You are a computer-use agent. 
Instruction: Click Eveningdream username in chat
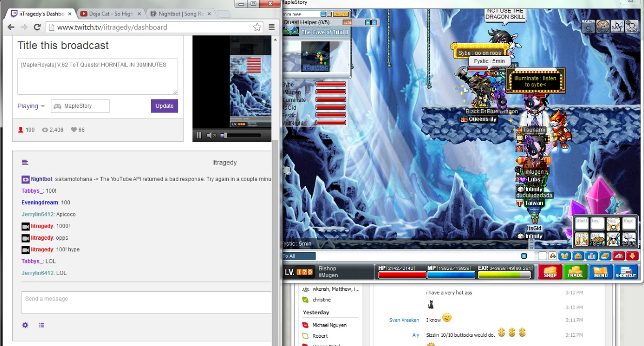point(40,202)
